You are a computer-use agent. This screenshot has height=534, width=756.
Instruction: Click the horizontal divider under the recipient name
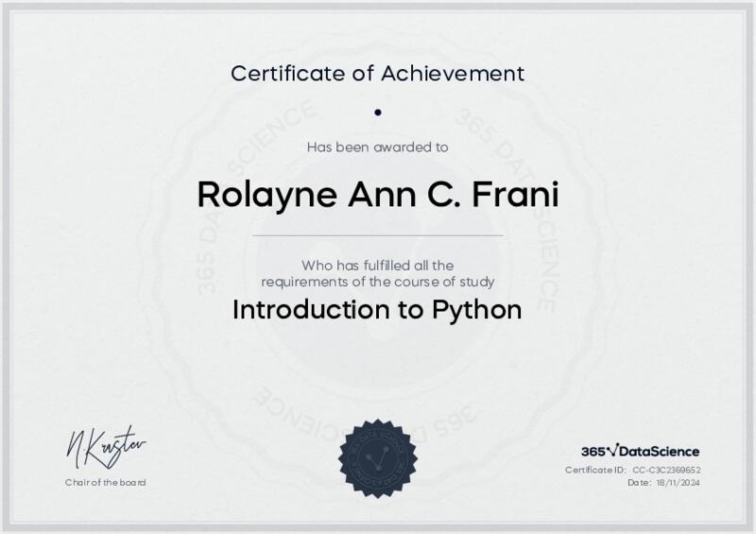click(377, 234)
